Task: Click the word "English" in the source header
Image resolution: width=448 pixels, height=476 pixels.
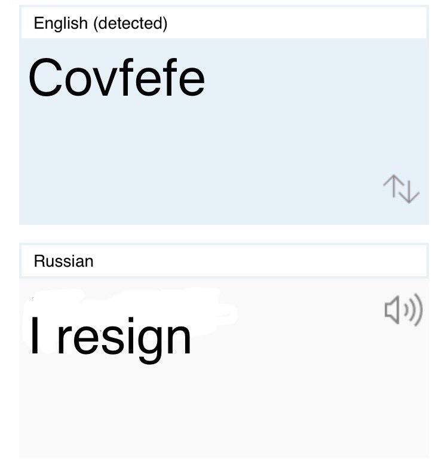Action: pos(61,23)
